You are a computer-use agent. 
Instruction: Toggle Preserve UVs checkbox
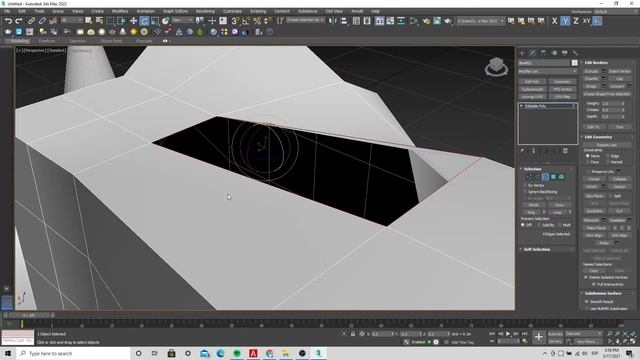tap(588, 171)
